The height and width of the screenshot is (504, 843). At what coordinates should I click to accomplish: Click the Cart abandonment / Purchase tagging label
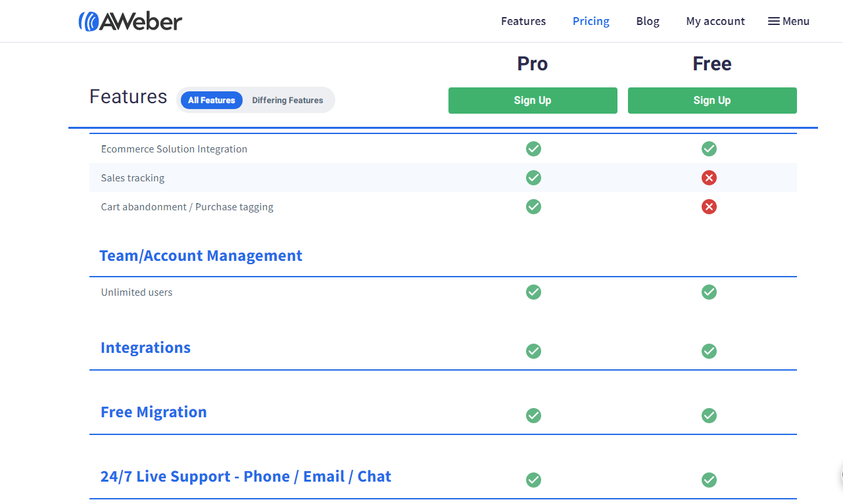coord(187,207)
